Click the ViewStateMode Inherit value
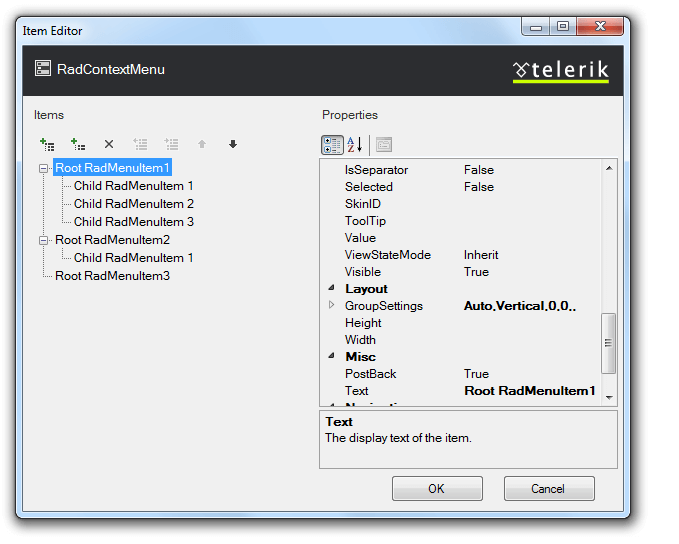This screenshot has height=544, width=679. [481, 255]
